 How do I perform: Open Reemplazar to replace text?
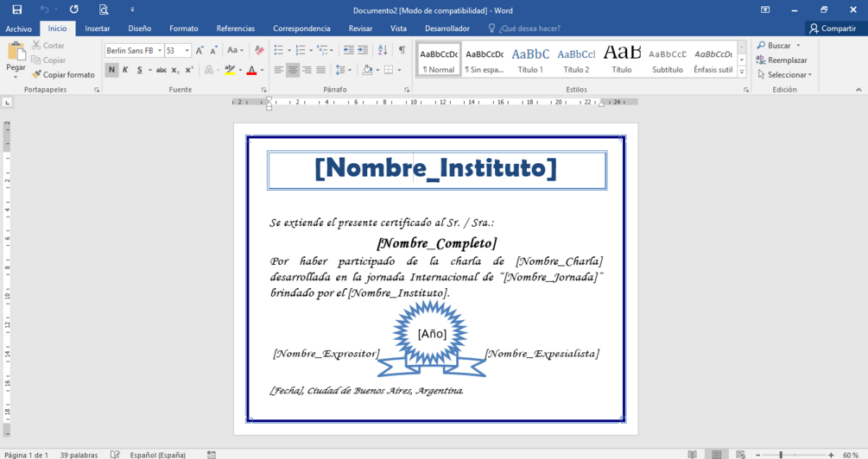pyautogui.click(x=782, y=60)
